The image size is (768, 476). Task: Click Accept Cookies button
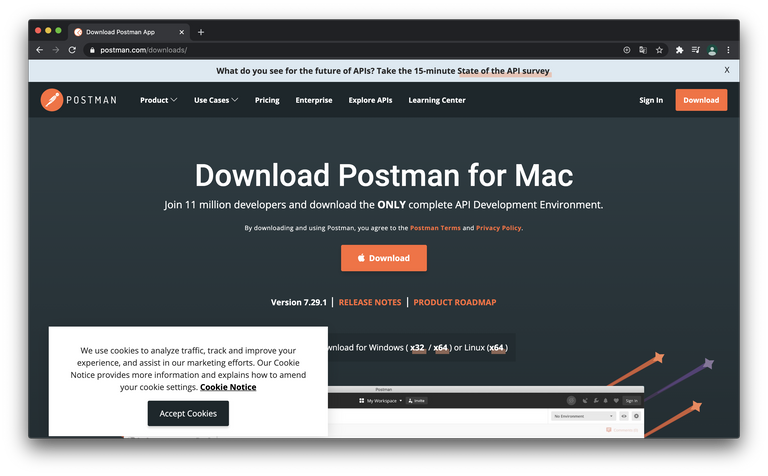click(x=188, y=413)
